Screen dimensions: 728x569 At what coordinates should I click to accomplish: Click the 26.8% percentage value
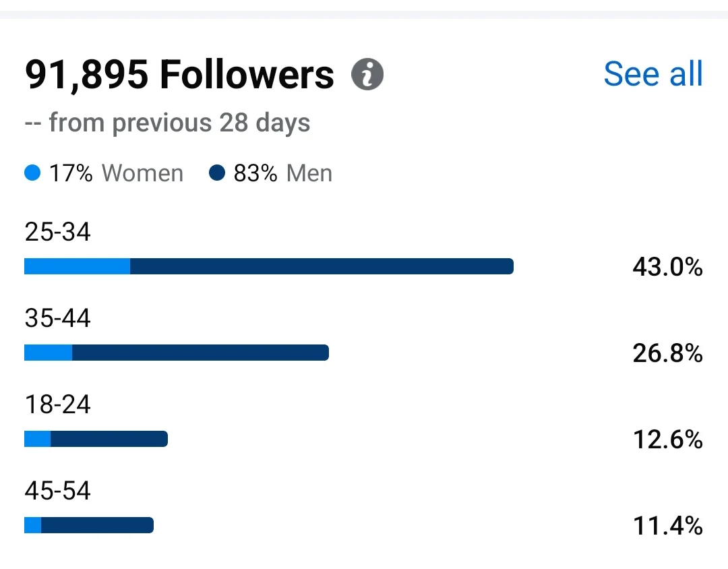(667, 353)
